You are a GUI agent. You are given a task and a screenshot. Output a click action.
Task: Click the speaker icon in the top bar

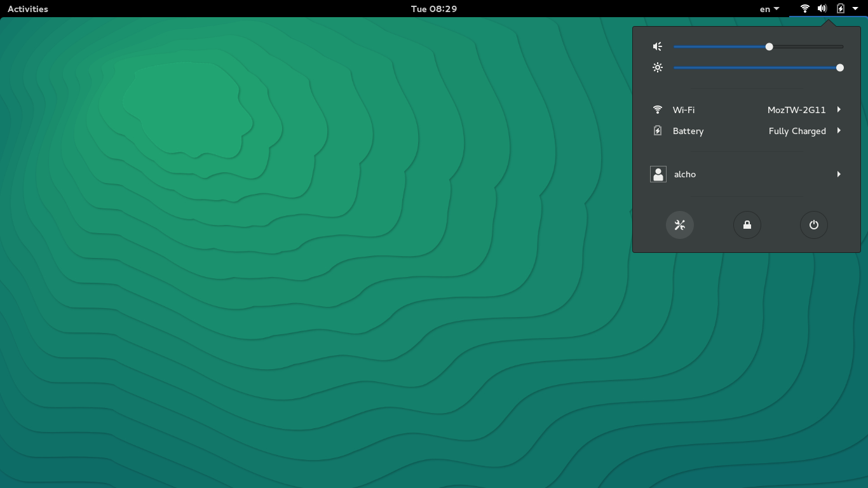pyautogui.click(x=822, y=9)
